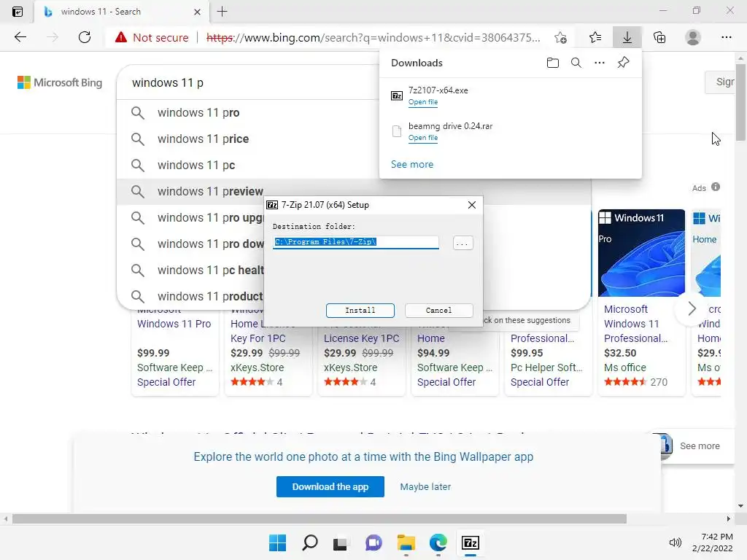Add this page to favorites star

point(561,38)
